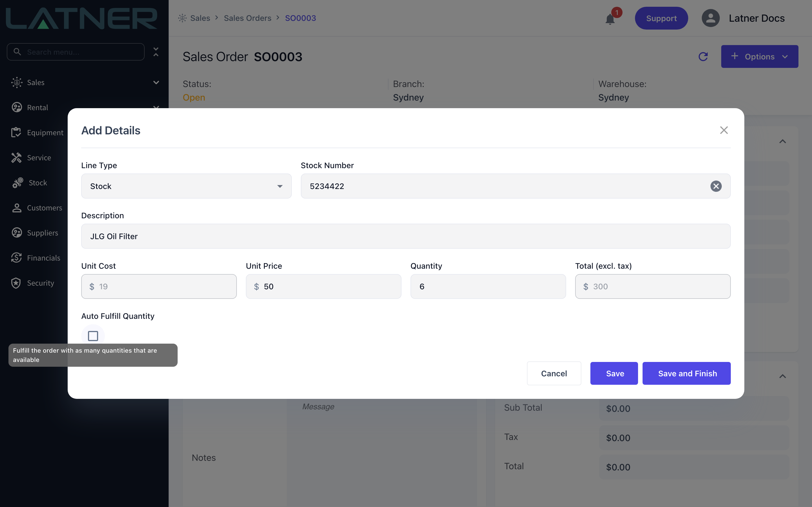Open the Line Type dropdown
Viewport: 812px width, 507px height.
[186, 186]
